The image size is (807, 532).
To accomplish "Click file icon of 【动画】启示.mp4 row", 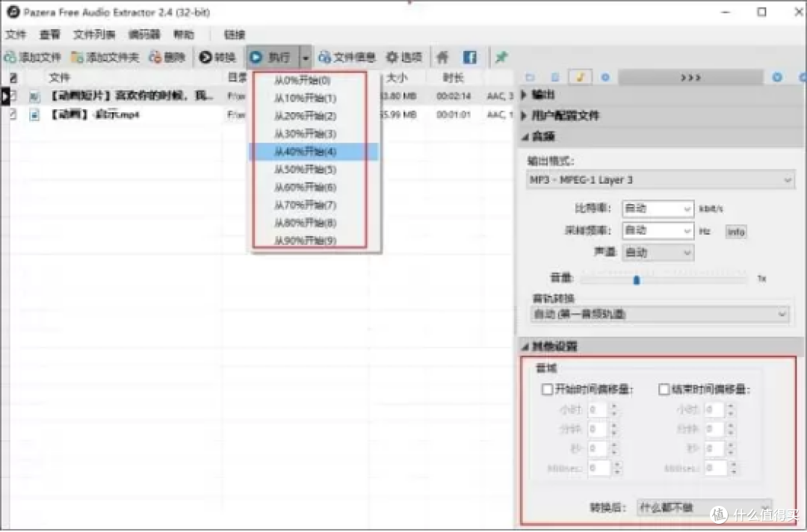I will [x=34, y=115].
